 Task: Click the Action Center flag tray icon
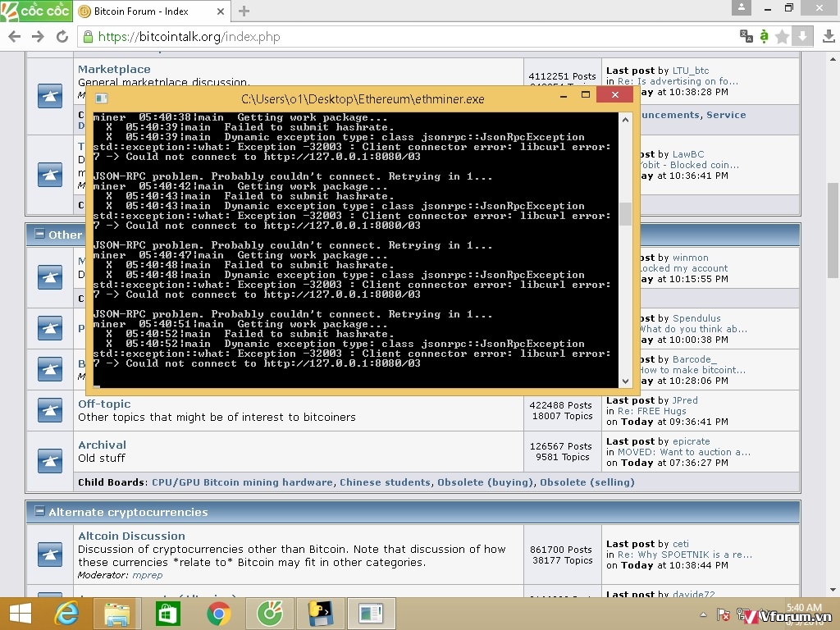(x=723, y=615)
